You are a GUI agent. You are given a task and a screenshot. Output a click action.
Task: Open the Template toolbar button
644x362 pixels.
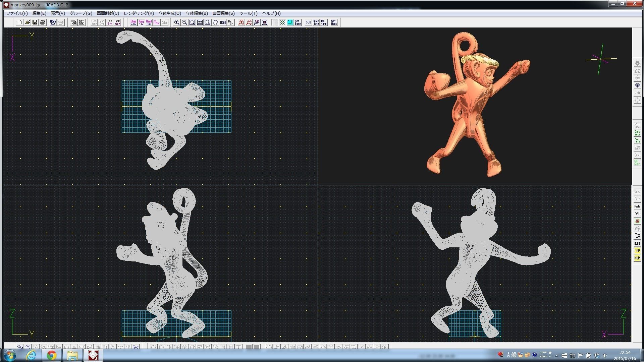316,22
